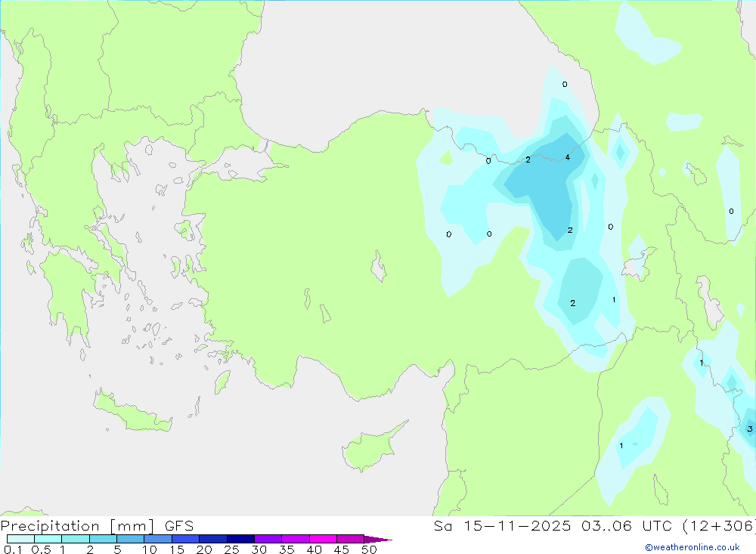Click Lake Van on the map

[639, 265]
